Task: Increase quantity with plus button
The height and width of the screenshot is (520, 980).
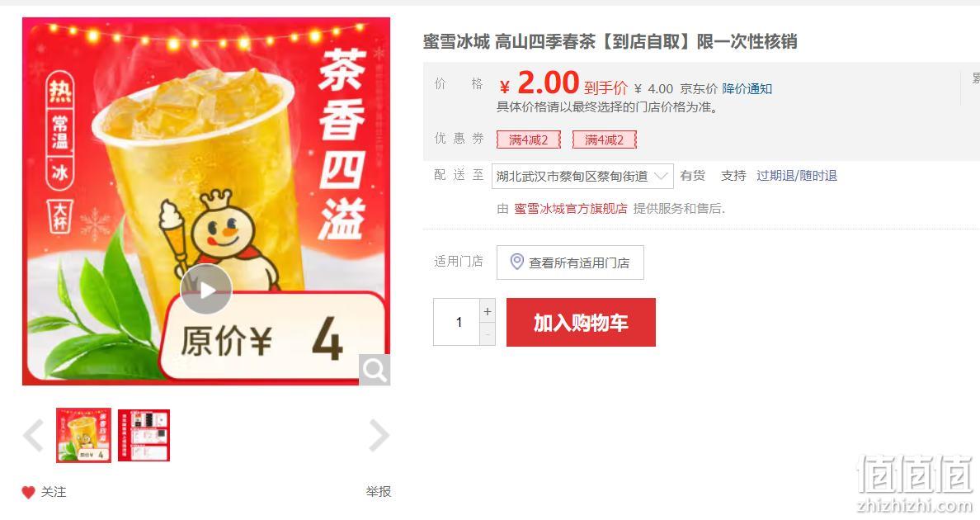Action: click(488, 310)
